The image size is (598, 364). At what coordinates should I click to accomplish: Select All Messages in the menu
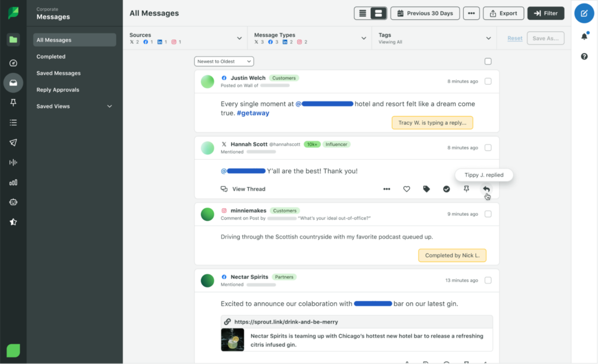(x=74, y=40)
